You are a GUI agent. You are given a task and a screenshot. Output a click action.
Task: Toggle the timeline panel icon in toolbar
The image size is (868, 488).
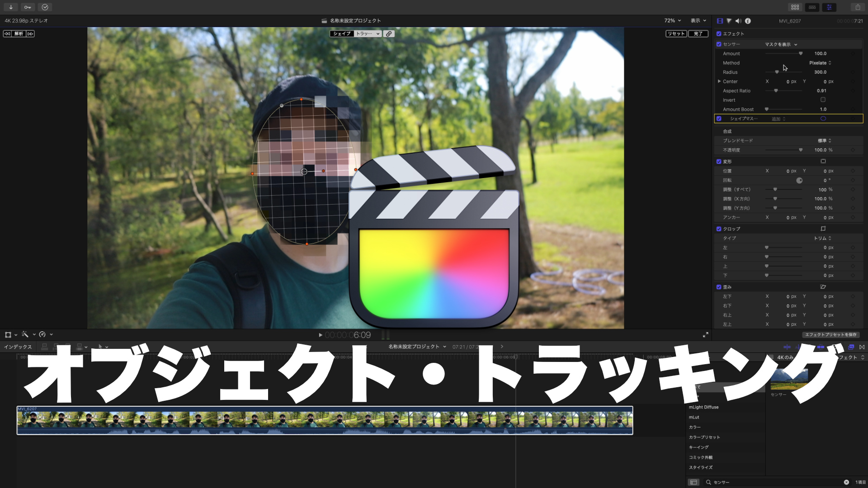[x=812, y=7]
